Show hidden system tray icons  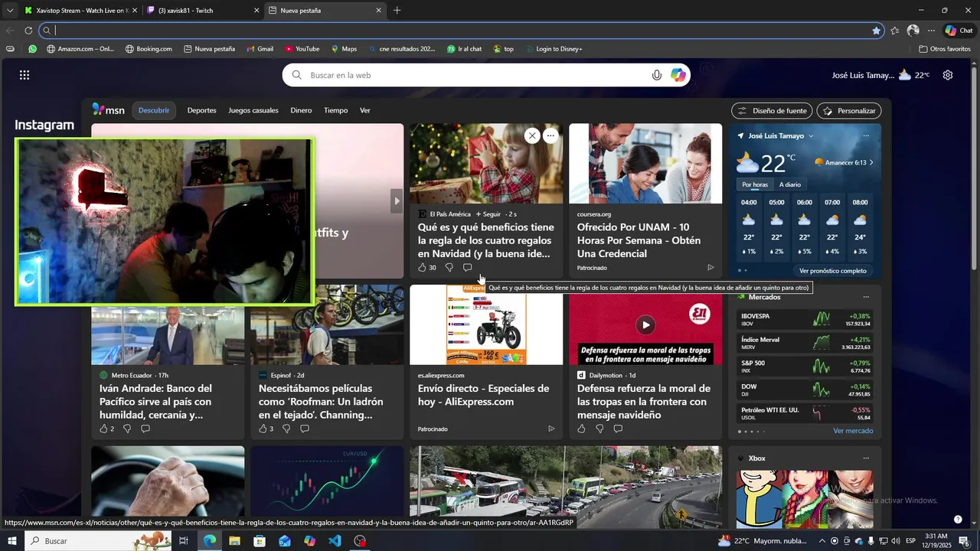822,541
